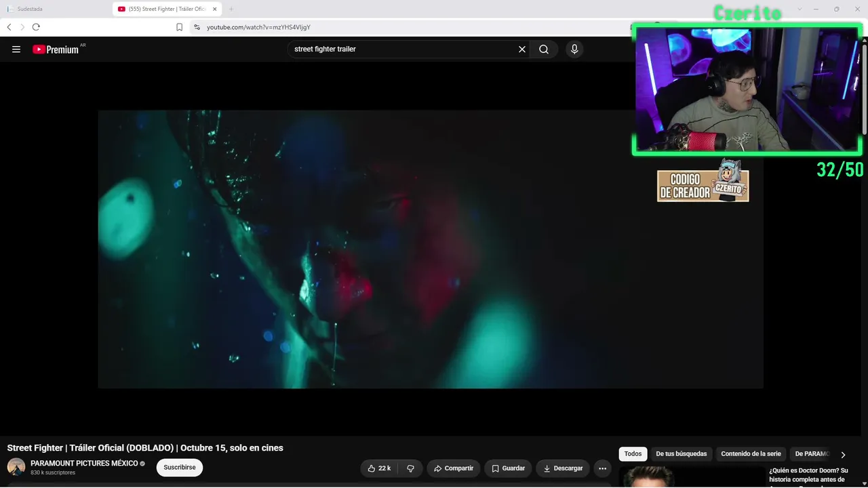This screenshot has height=488, width=868.
Task: Go forward with the browser forward arrow
Action: tap(22, 27)
